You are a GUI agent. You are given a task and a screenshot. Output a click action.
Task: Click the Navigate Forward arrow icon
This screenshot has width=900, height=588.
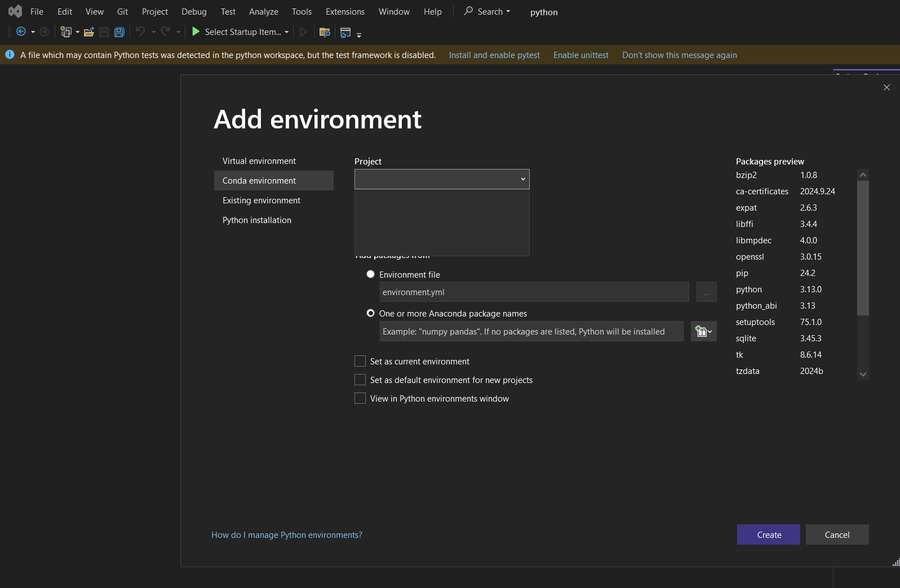[44, 32]
